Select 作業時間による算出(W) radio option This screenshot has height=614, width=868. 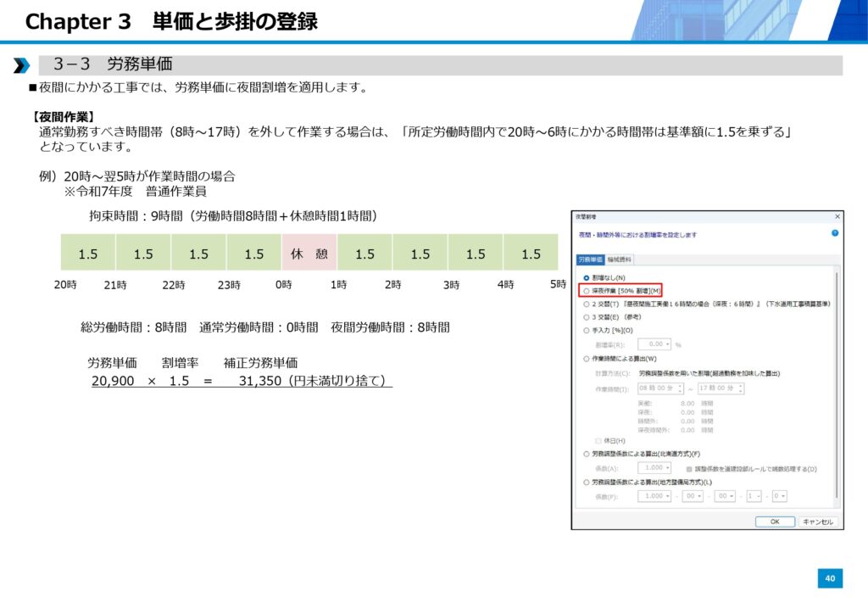(x=585, y=359)
